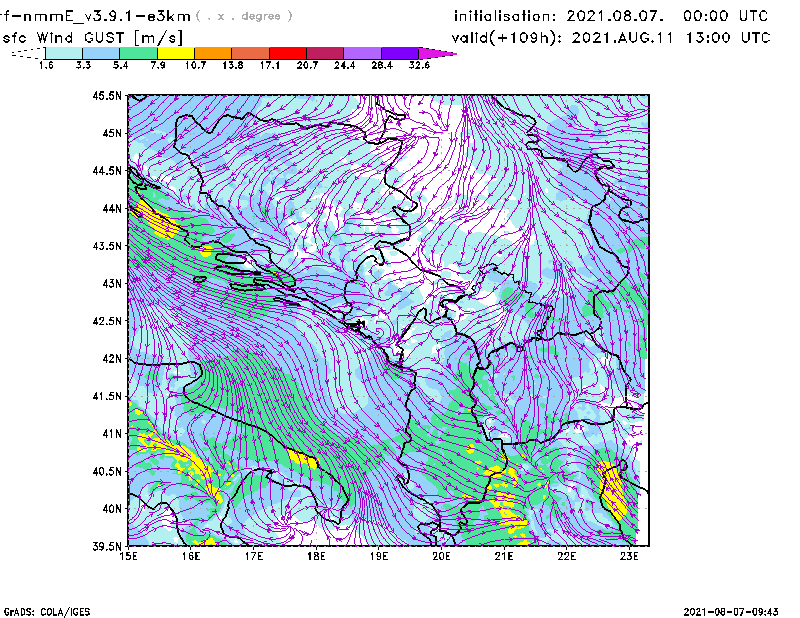The width and height of the screenshot is (800, 618).
Task: Click the light cyan 1.6–3.3 legend swatch
Action: 64,53
